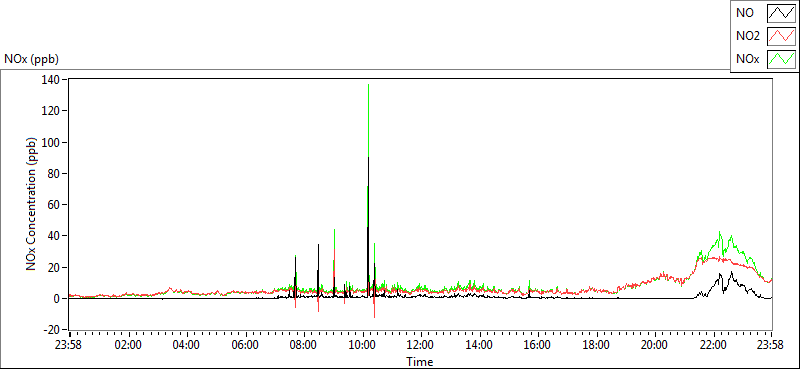This screenshot has height=369, width=800.
Task: Select the NO legend label
Action: click(745, 14)
